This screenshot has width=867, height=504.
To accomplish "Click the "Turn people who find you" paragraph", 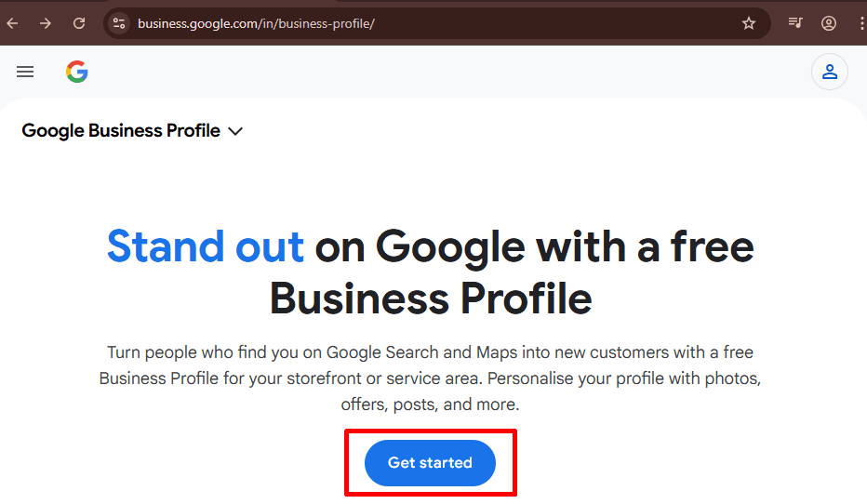I will tap(430, 352).
